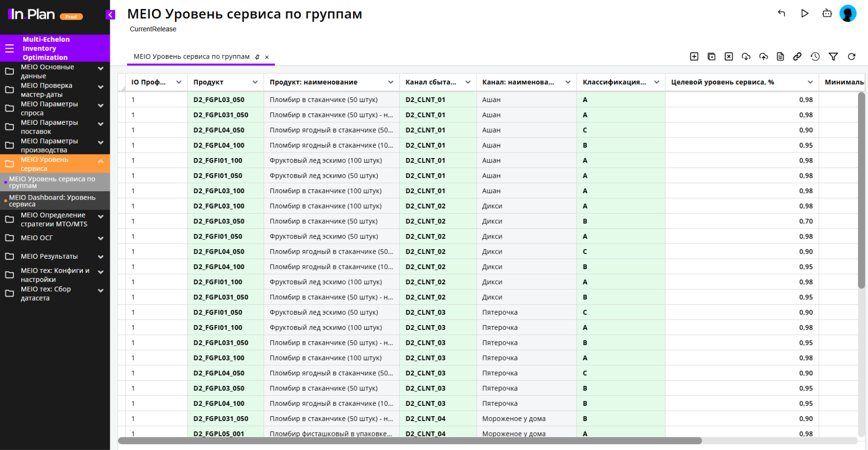Click the add new row icon
The height and width of the screenshot is (450, 868).
694,56
